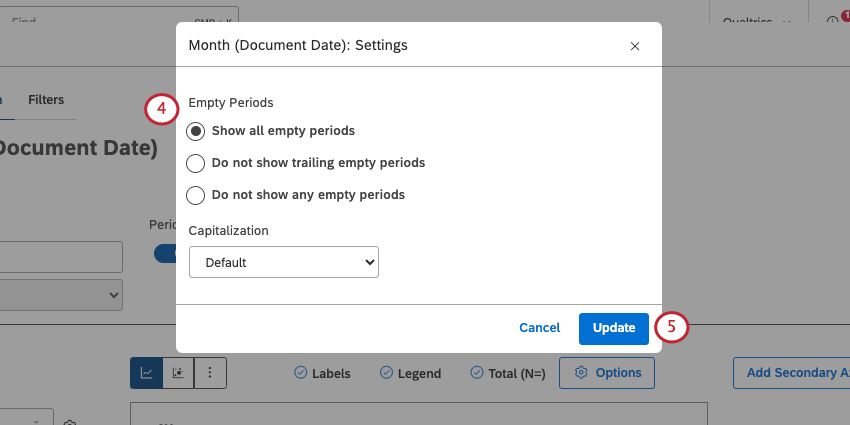The height and width of the screenshot is (425, 850).
Task: Switch to the Filters tab
Action: point(46,100)
